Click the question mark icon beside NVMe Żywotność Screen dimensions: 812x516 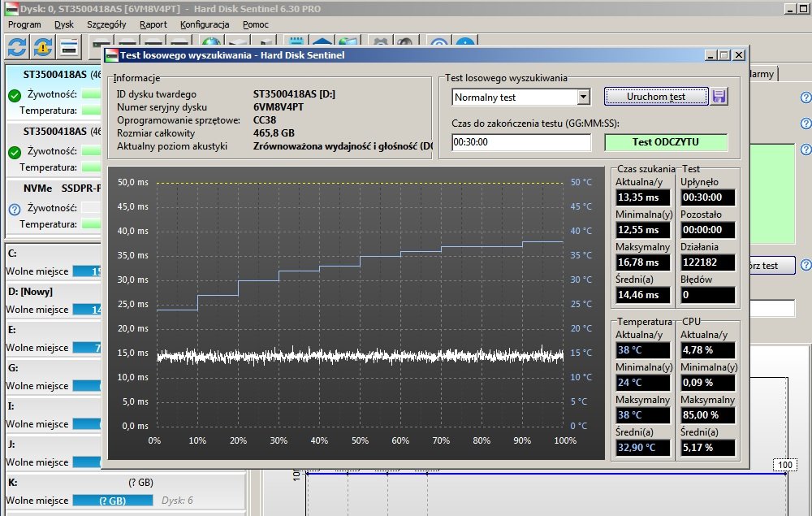click(x=14, y=209)
